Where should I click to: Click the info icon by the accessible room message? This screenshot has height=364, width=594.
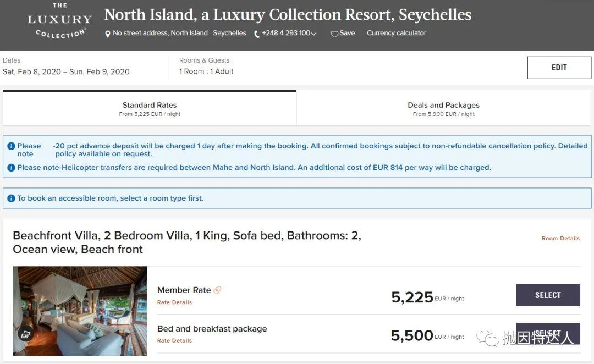pyautogui.click(x=12, y=198)
